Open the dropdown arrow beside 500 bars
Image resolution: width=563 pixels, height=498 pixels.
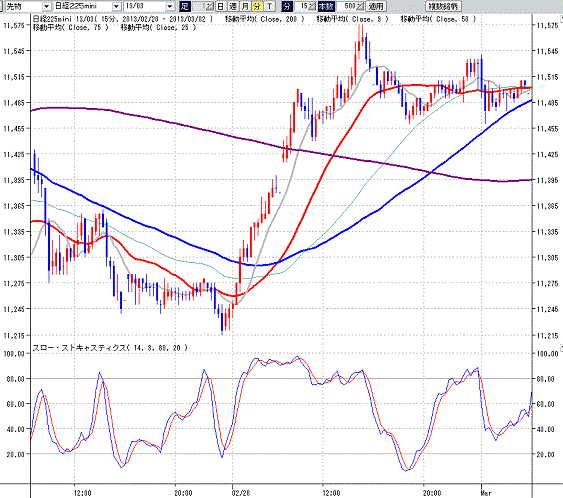point(360,6)
